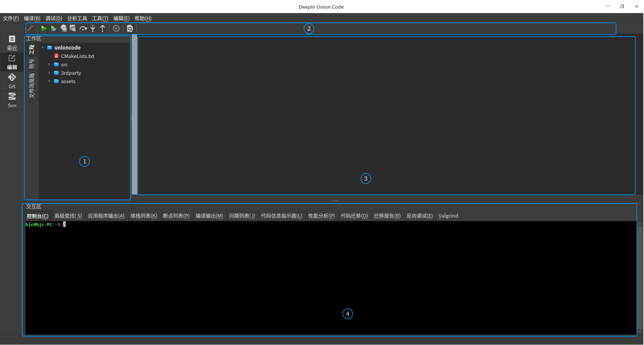Switch to 编译输出(M) tab
The image size is (644, 345).
coord(209,216)
